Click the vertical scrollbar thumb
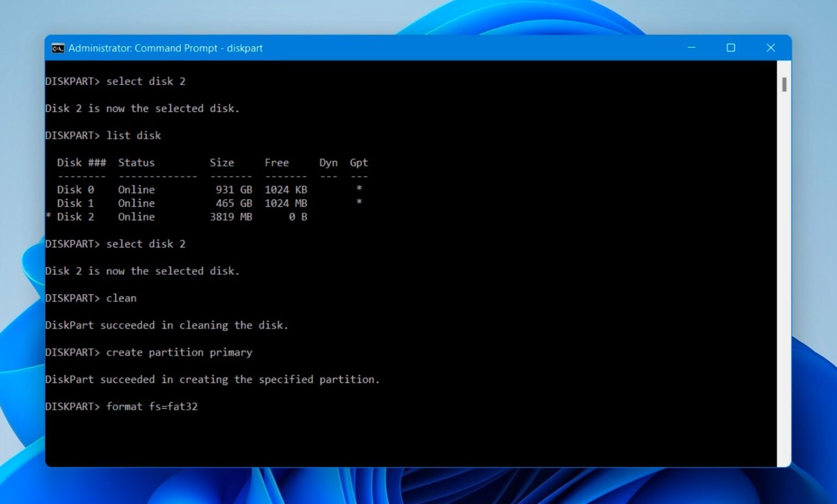This screenshot has width=837, height=504. click(784, 84)
